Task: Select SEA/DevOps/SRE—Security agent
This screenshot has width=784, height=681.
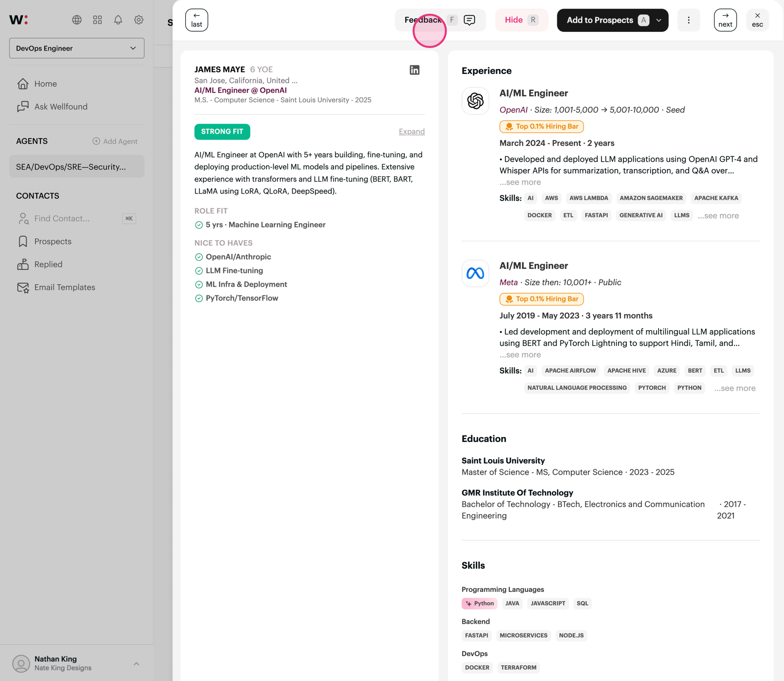Action: (77, 167)
